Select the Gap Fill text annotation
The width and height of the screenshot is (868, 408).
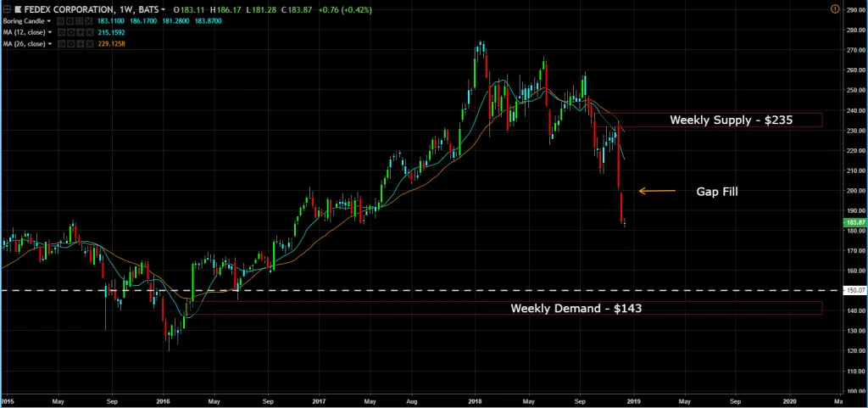pos(716,192)
